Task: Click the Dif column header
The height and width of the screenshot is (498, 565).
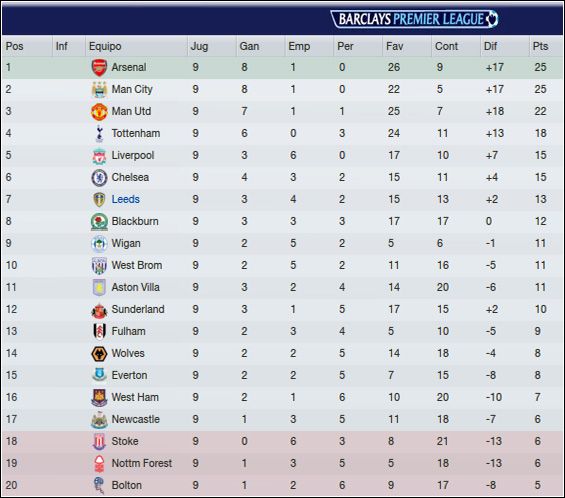Action: click(490, 46)
